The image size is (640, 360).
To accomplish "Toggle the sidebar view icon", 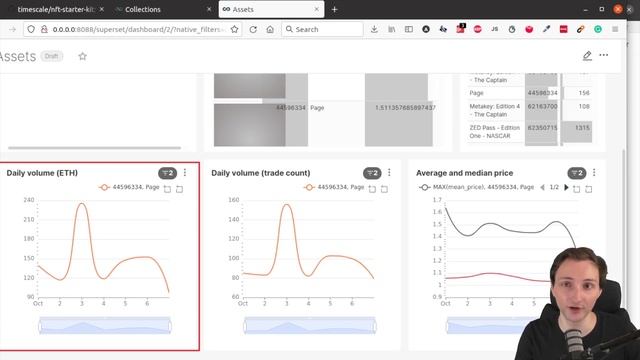I will click(x=409, y=29).
